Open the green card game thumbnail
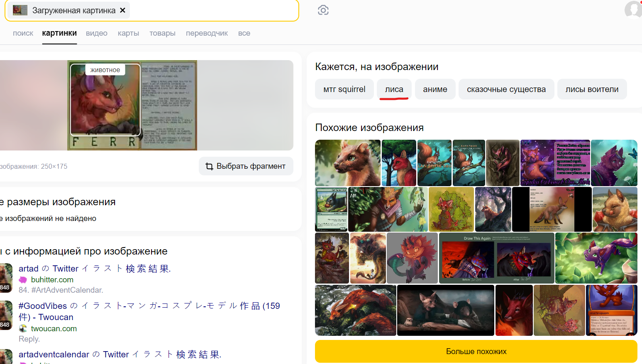 [331, 209]
